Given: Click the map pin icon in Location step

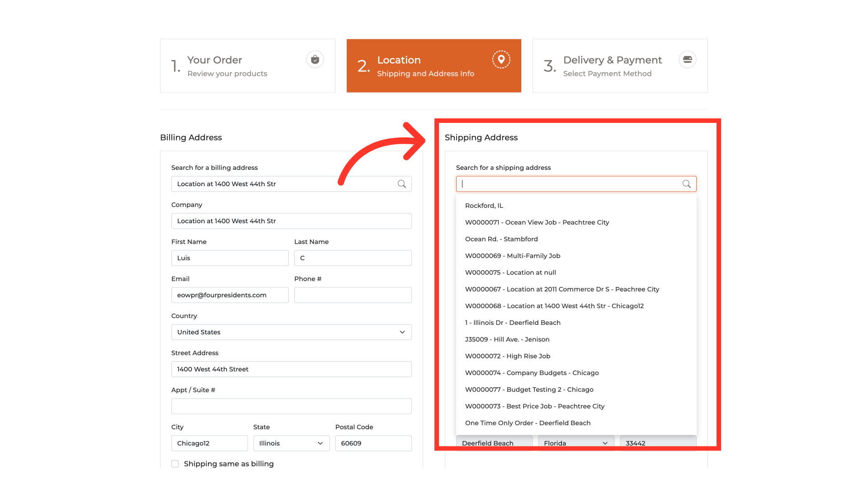Looking at the screenshot, I should (x=501, y=60).
